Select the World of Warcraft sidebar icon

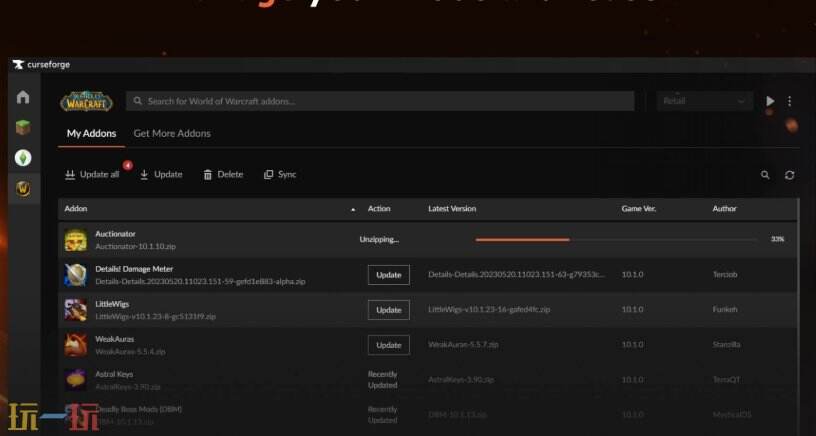[x=22, y=188]
